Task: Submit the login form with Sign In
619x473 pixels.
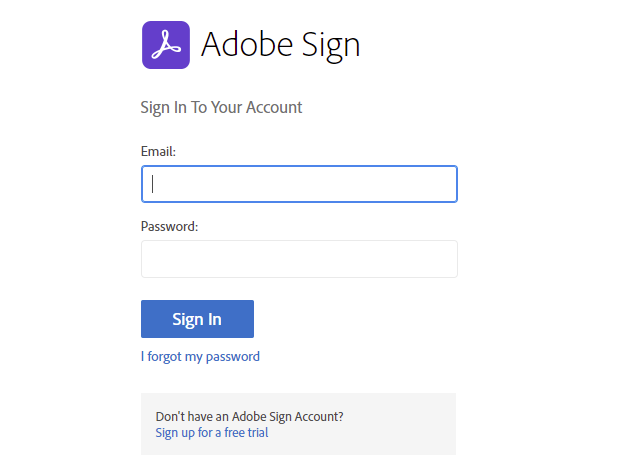Action: (x=197, y=319)
